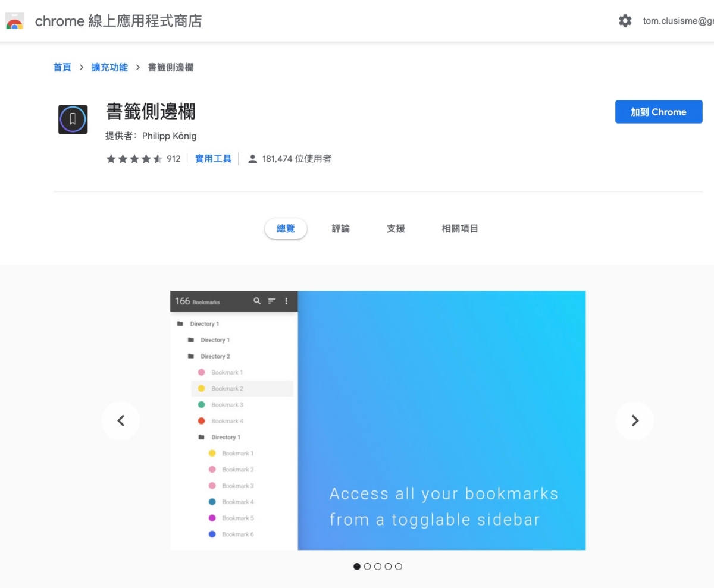Open settings with the gear icon
The width and height of the screenshot is (714, 588).
(625, 21)
